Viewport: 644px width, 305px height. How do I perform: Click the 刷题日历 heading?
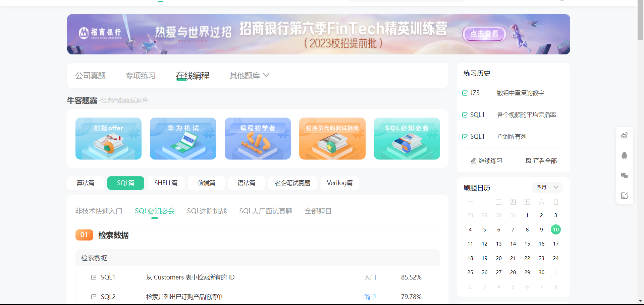tap(477, 188)
